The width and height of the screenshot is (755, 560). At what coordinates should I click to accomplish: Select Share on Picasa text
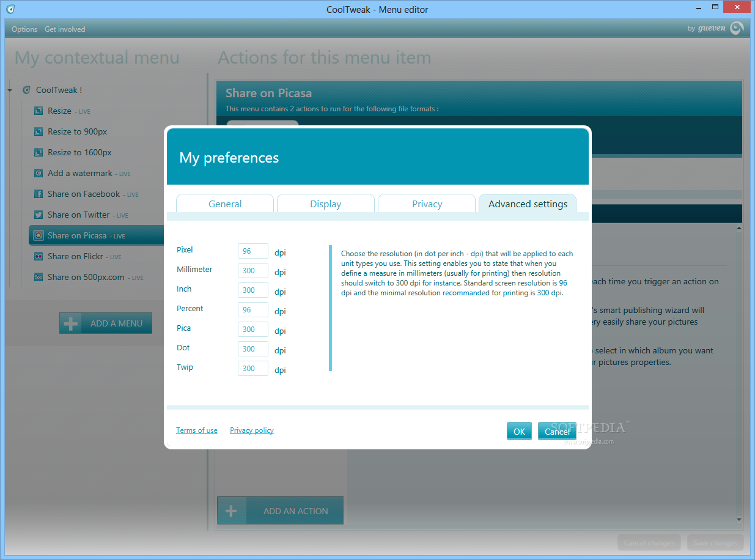point(77,235)
